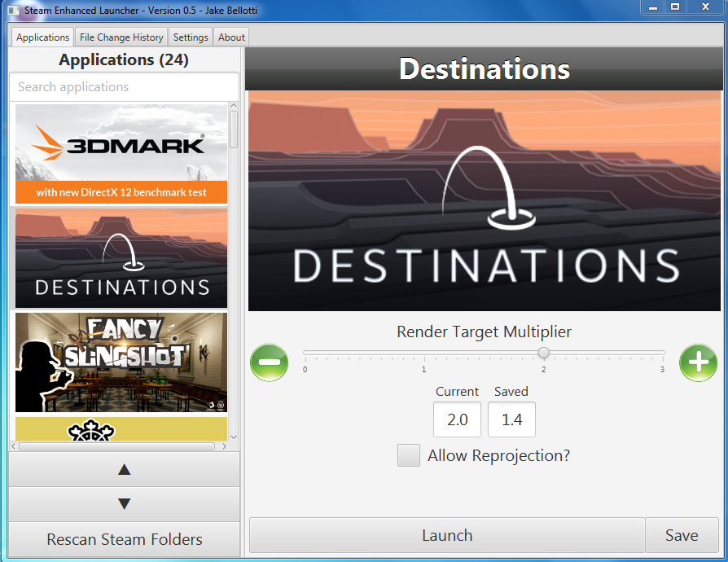Minimize the Steam Enhanced Launcher window
Screen dimensions: 728x562
pos(653,7)
